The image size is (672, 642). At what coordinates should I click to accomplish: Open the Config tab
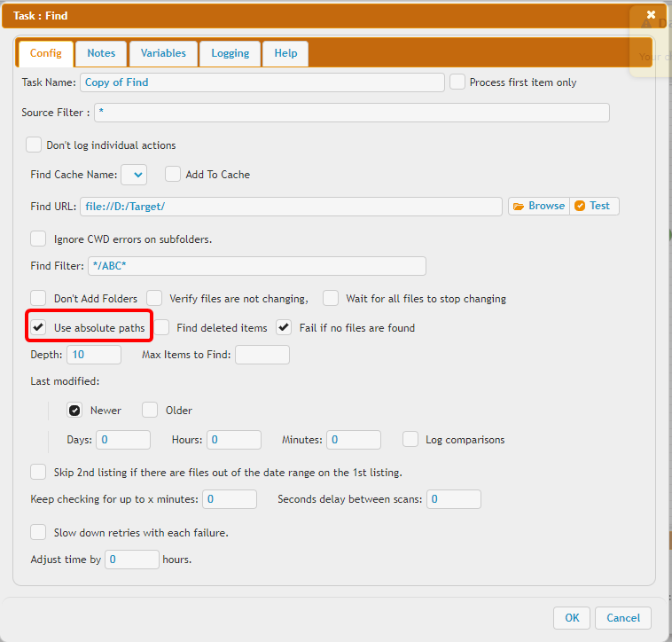[x=46, y=53]
